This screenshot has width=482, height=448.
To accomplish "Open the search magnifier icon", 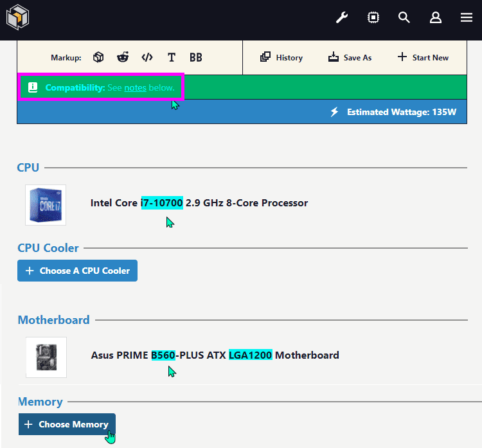I will click(404, 17).
